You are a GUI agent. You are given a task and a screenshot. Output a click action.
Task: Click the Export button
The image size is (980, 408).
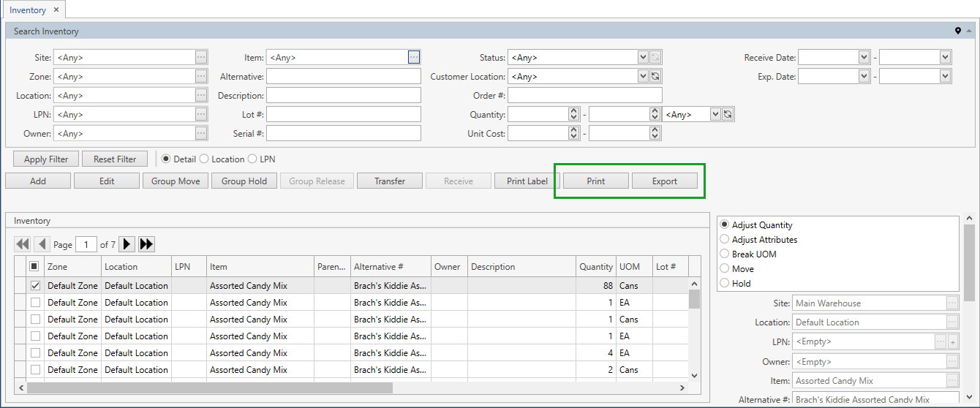pos(664,181)
